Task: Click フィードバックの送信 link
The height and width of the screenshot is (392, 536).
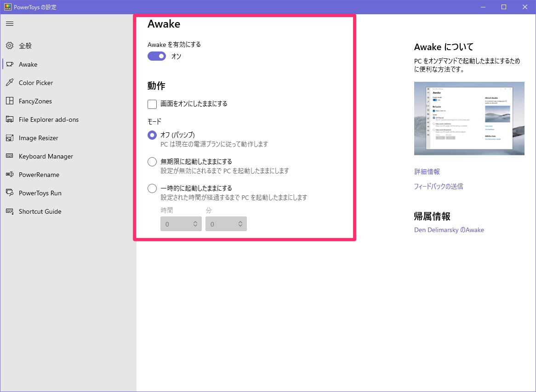Action: (439, 186)
